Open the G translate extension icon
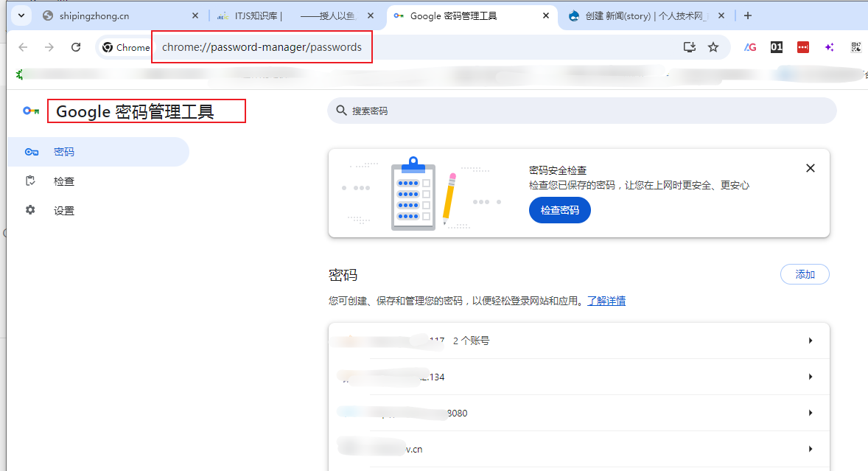 click(x=750, y=47)
